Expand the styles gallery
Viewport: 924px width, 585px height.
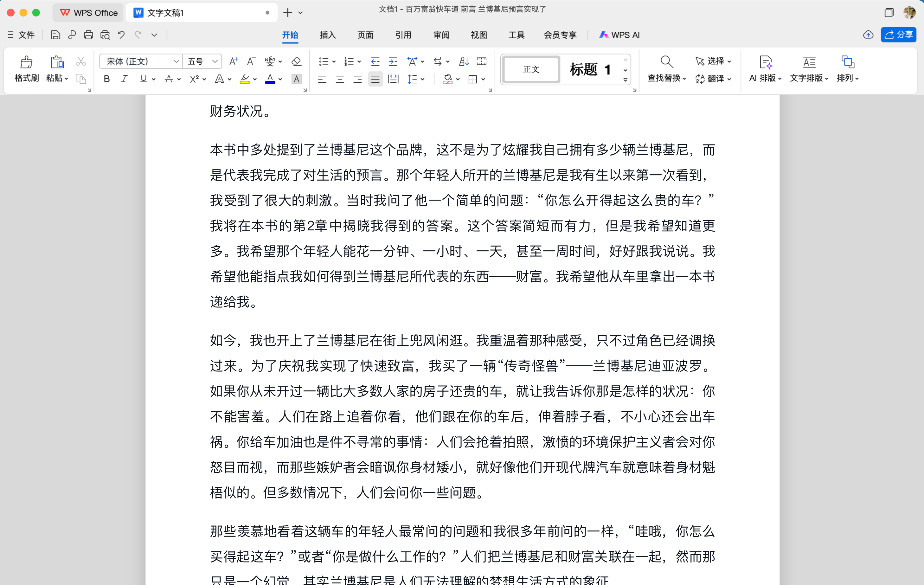point(626,80)
